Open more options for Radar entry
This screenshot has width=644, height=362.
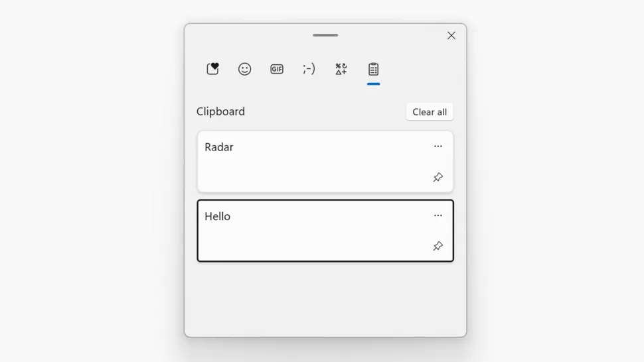pyautogui.click(x=438, y=147)
